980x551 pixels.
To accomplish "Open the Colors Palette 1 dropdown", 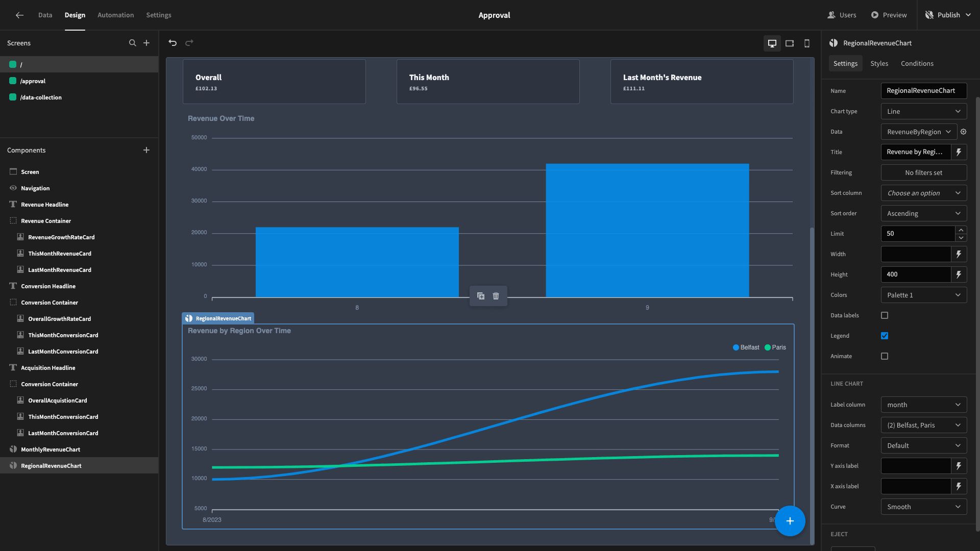I will point(924,295).
